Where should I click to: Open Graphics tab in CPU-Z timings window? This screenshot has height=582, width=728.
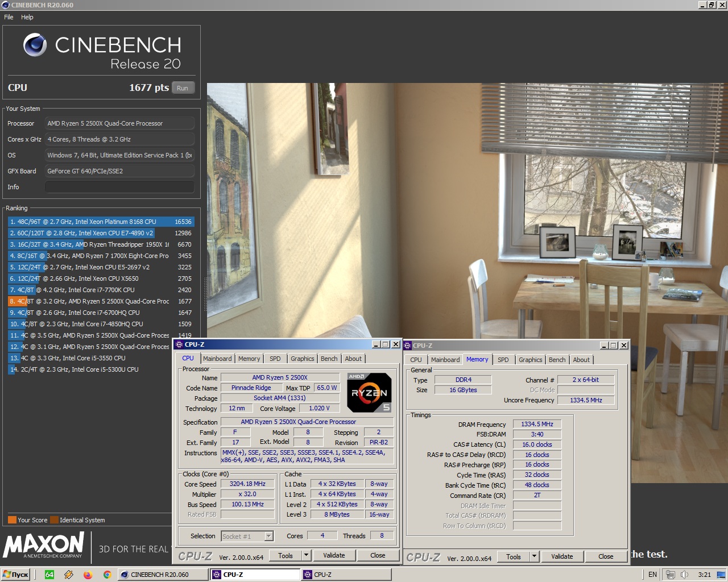(531, 360)
